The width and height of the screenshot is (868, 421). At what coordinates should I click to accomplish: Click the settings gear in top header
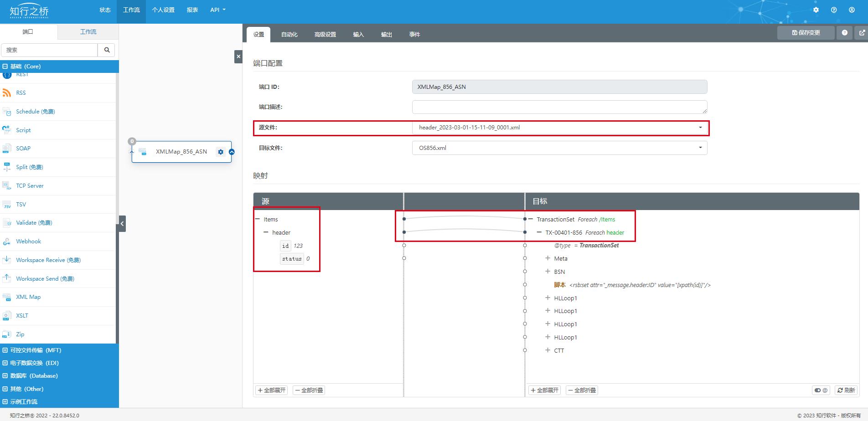pos(816,10)
